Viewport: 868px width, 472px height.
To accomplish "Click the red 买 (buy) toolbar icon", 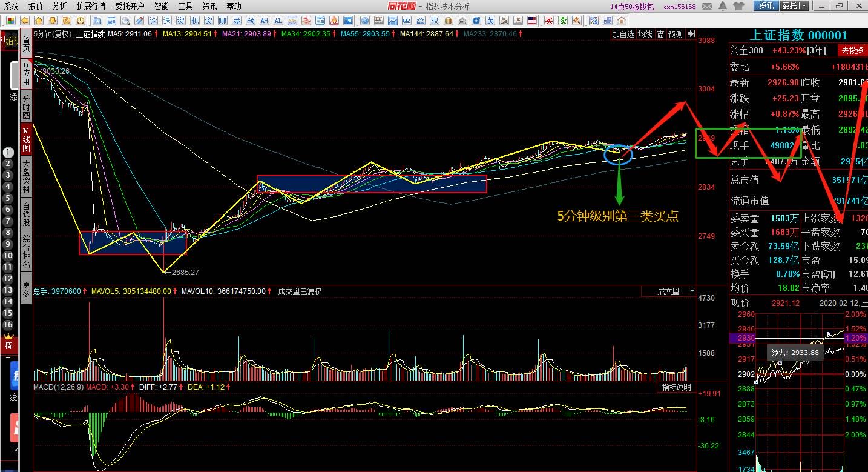I will pyautogui.click(x=549, y=21).
